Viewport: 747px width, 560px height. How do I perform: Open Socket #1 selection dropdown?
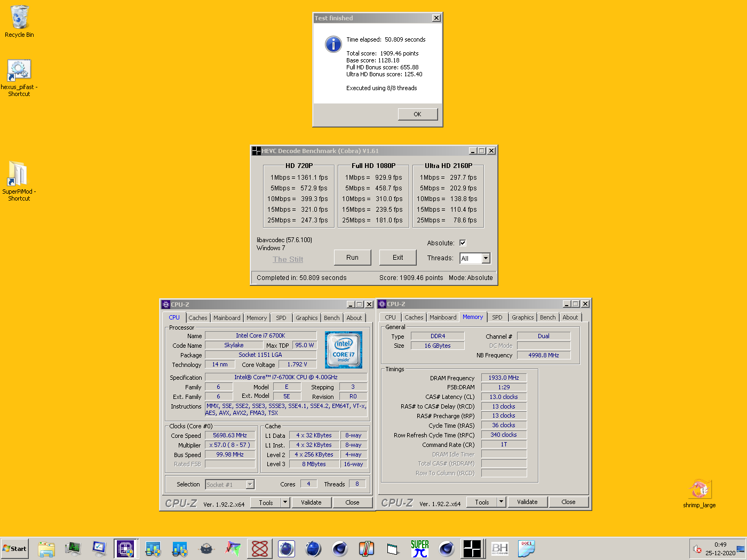(x=230, y=484)
